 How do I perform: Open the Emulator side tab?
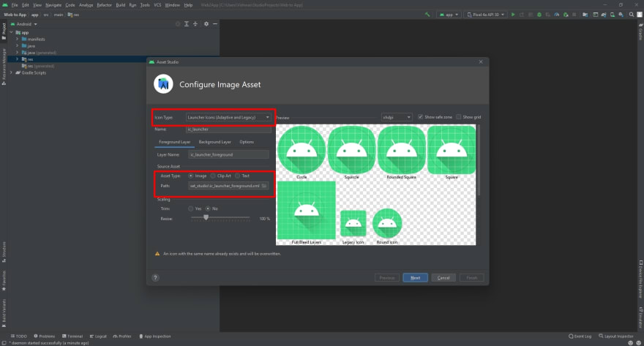pyautogui.click(x=640, y=317)
